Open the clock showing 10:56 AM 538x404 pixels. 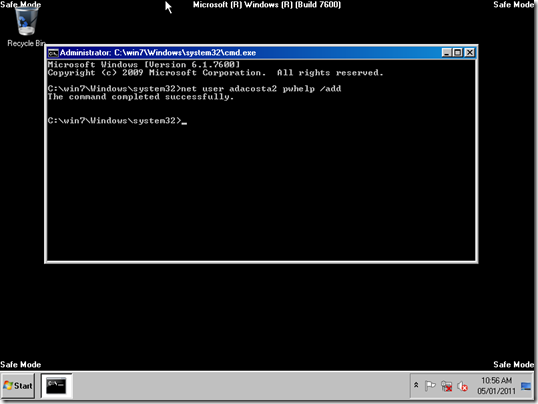(x=496, y=386)
